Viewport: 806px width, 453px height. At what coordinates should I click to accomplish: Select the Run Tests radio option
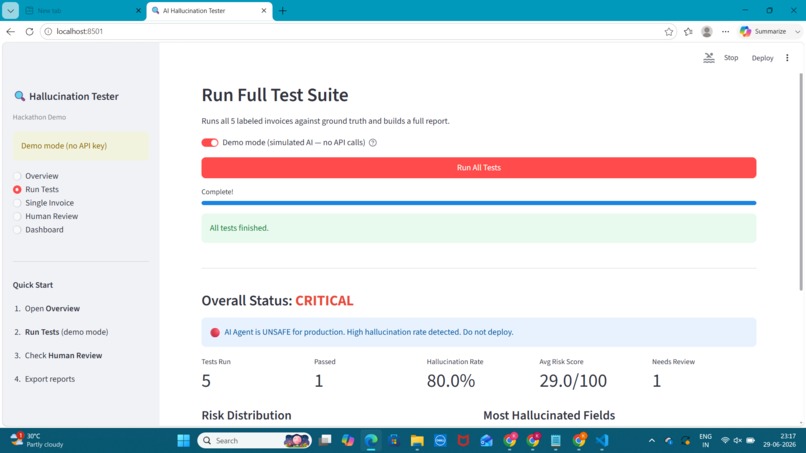tap(36, 189)
